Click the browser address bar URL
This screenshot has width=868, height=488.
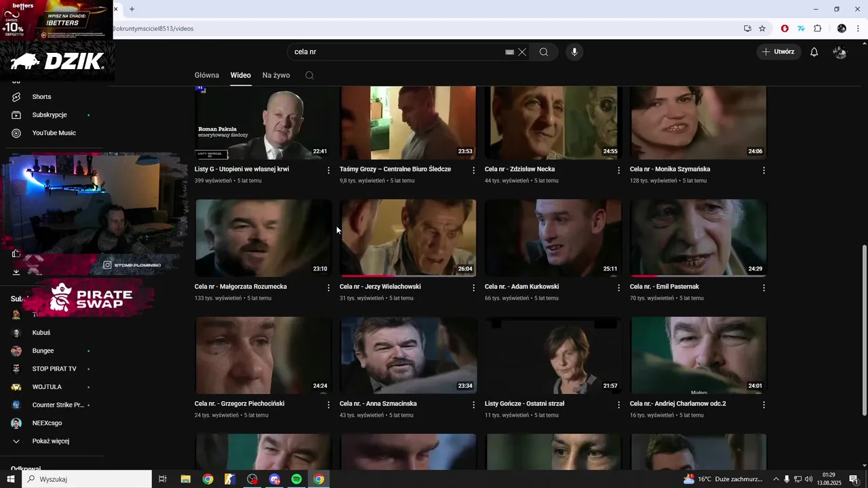[x=153, y=28]
